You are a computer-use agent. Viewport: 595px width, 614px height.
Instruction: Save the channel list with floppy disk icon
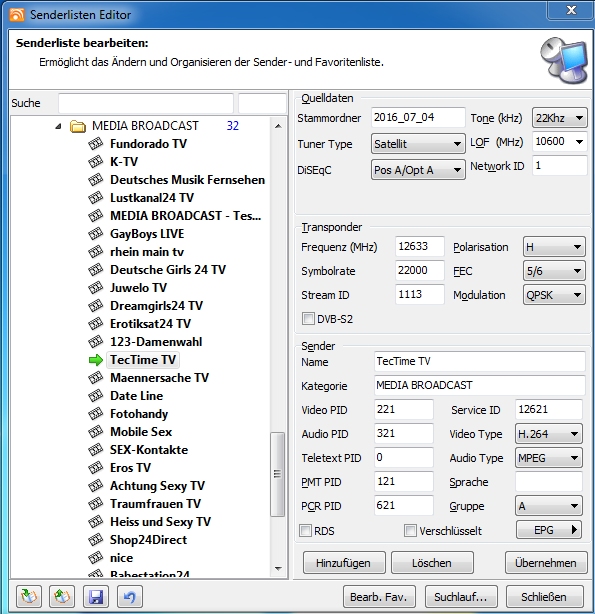[x=96, y=596]
